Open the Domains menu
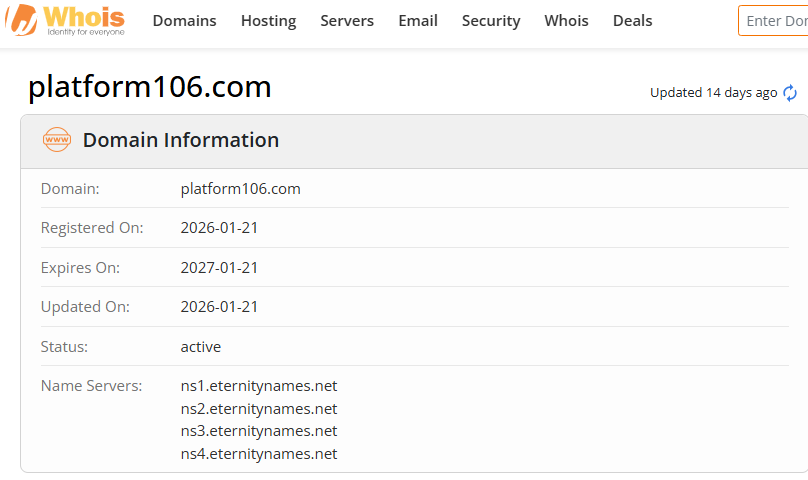This screenshot has width=808, height=480. coord(184,21)
